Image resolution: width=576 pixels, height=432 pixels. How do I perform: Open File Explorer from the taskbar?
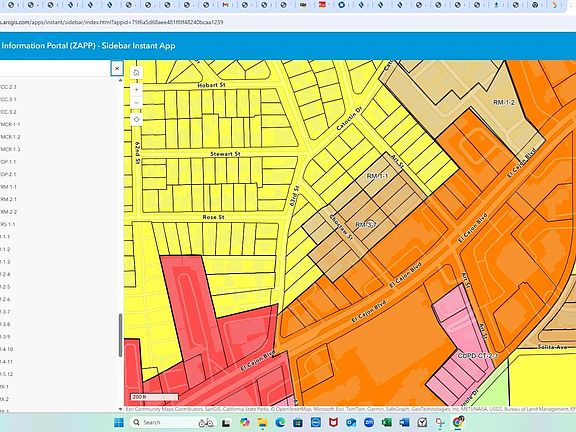(262, 422)
